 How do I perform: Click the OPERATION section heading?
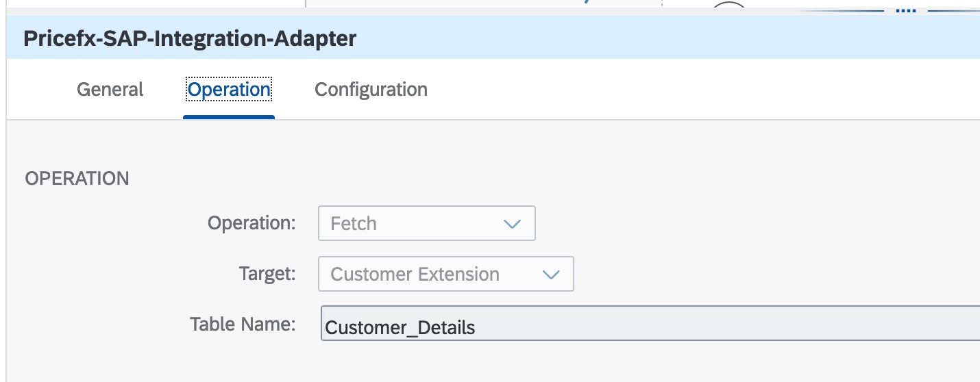coord(77,179)
